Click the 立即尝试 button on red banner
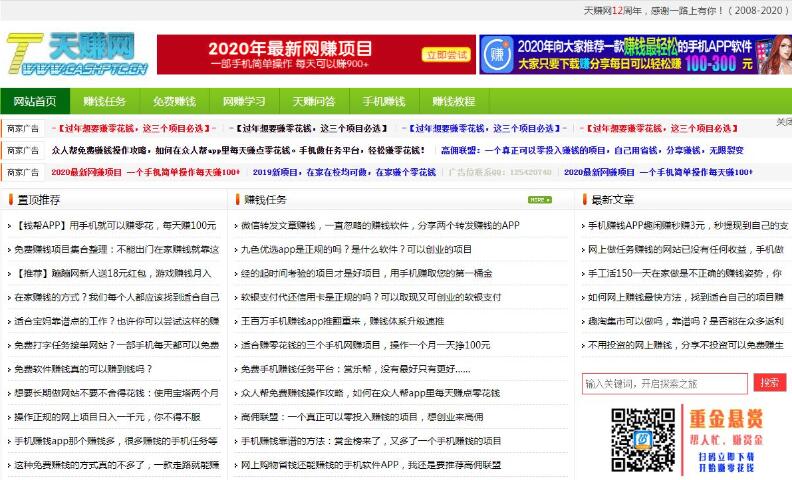Screen dimensions: 792x480 tap(446, 55)
